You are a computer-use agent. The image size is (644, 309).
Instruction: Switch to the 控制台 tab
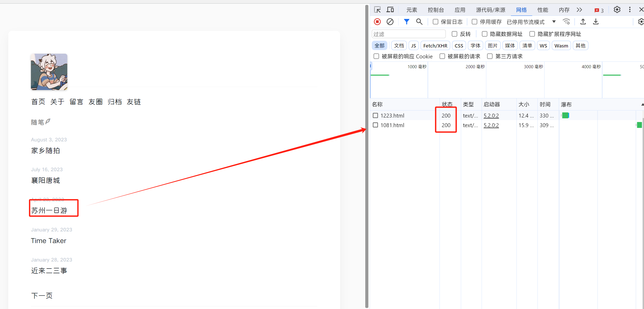click(x=436, y=10)
